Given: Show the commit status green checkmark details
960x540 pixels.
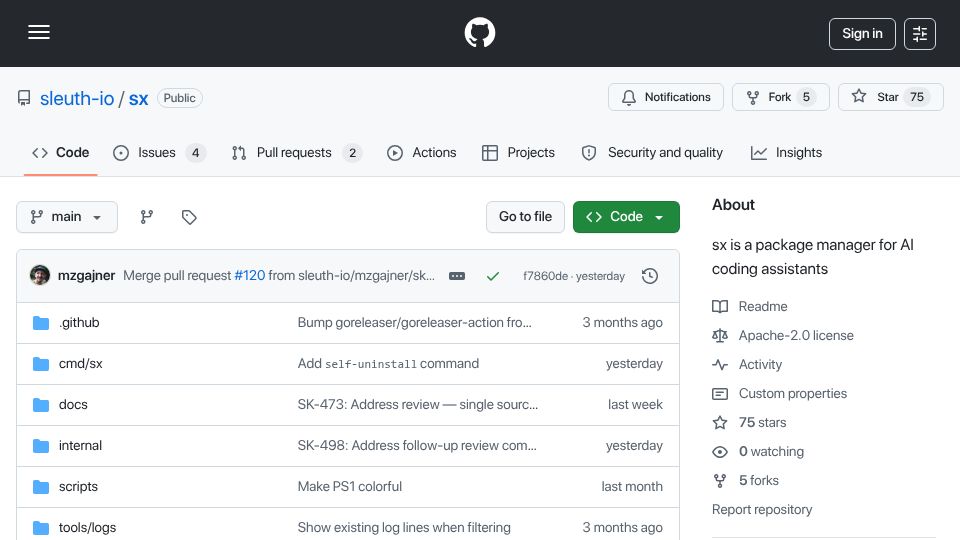Looking at the screenshot, I should point(492,276).
